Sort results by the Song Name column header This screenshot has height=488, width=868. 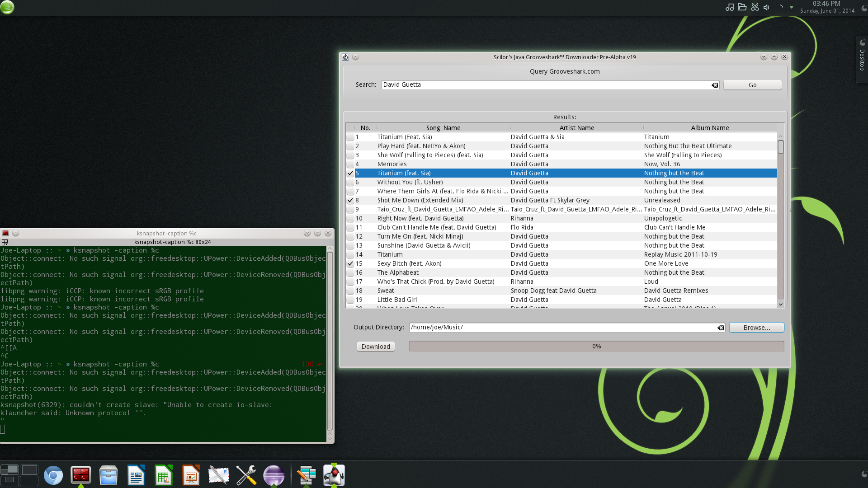coord(443,128)
